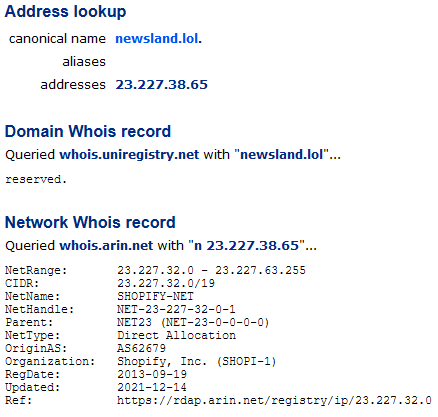Click the Domain Whois record heading
Viewport: 438px width, 417px height.
point(88,131)
